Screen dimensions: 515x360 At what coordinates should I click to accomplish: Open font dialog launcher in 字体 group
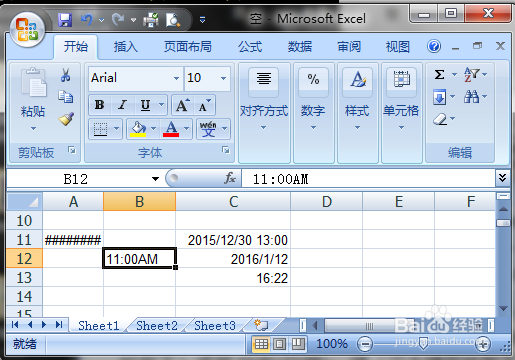click(226, 150)
